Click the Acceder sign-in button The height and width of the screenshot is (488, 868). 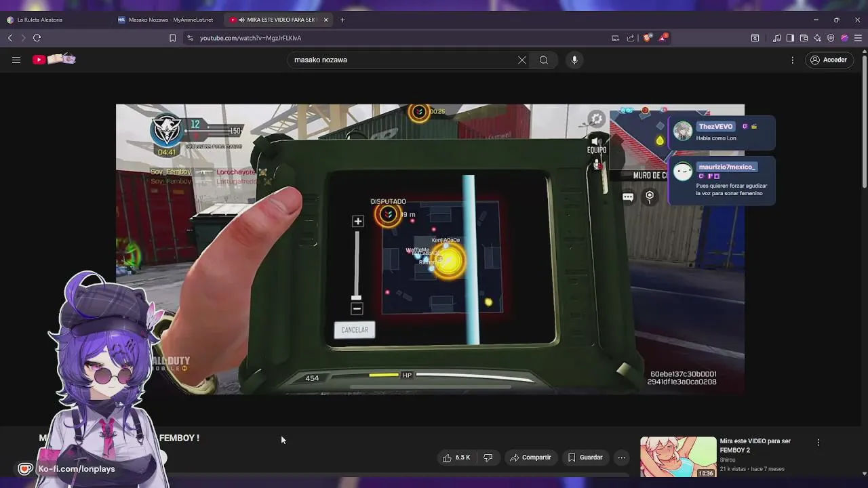(x=828, y=60)
